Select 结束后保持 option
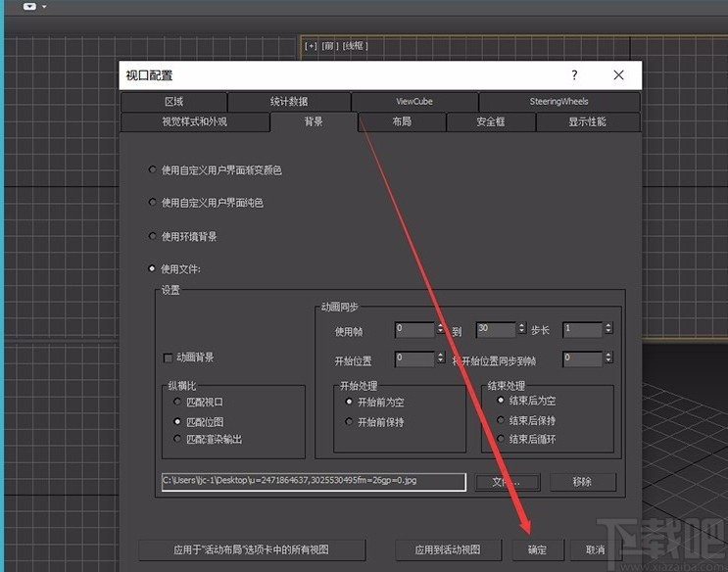Screen dimensions: 728x572 [501, 420]
